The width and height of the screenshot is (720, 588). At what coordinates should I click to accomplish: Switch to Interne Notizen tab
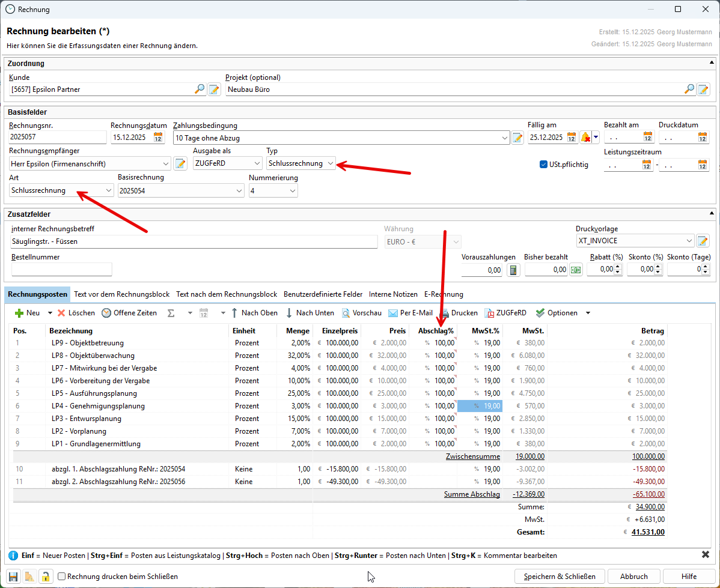click(x=393, y=294)
